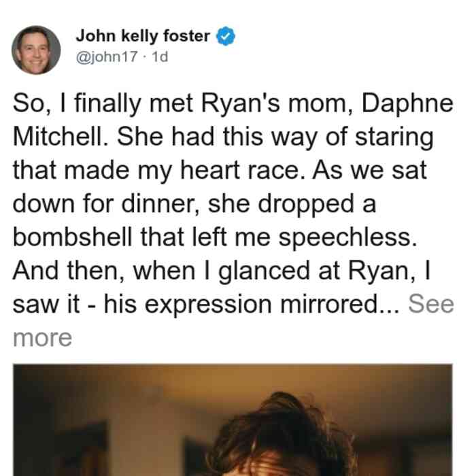The width and height of the screenshot is (476, 476).
Task: Click the word 'speechless.' in the post
Action: (348, 237)
